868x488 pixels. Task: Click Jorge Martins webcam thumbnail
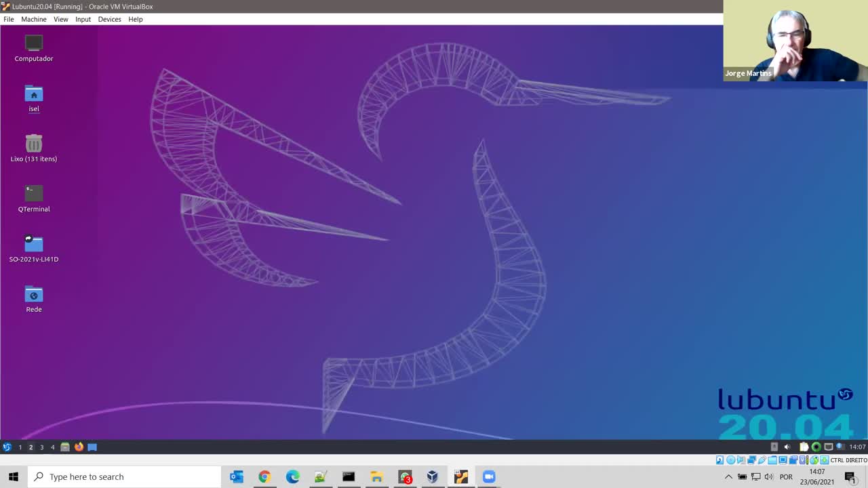pos(795,41)
